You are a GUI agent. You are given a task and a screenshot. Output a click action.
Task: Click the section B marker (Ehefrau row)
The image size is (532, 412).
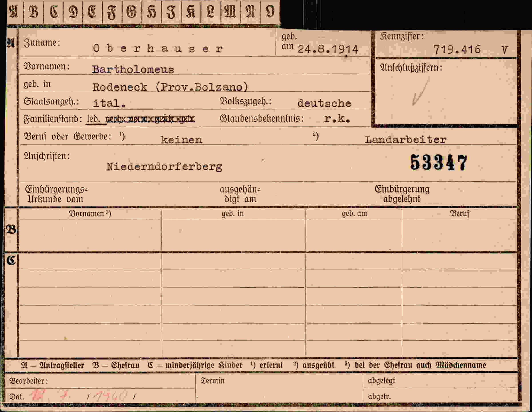(x=11, y=229)
